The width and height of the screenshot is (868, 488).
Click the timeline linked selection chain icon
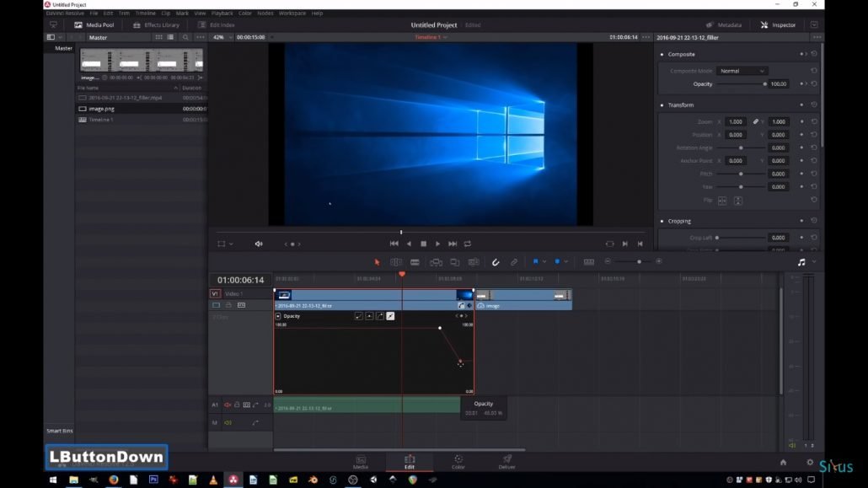tap(514, 262)
